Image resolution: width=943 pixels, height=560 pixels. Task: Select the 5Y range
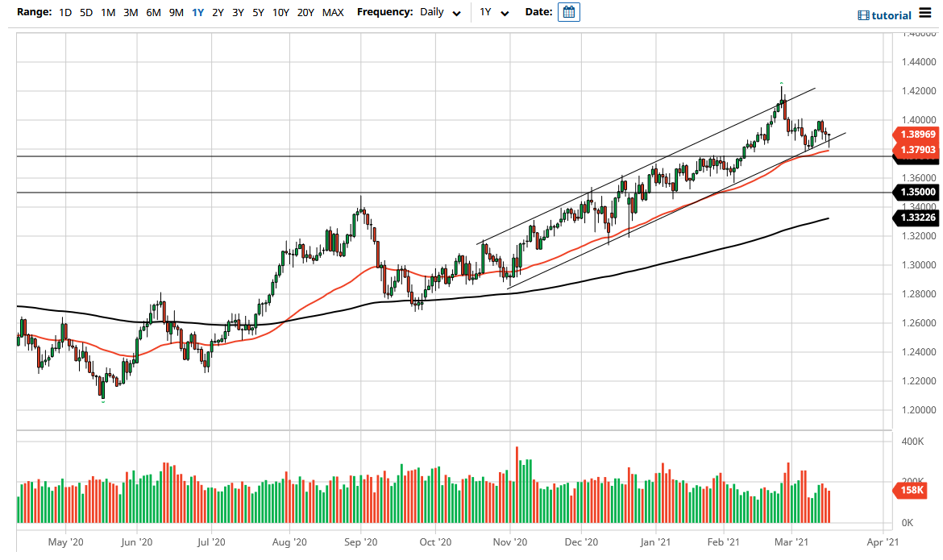[259, 12]
